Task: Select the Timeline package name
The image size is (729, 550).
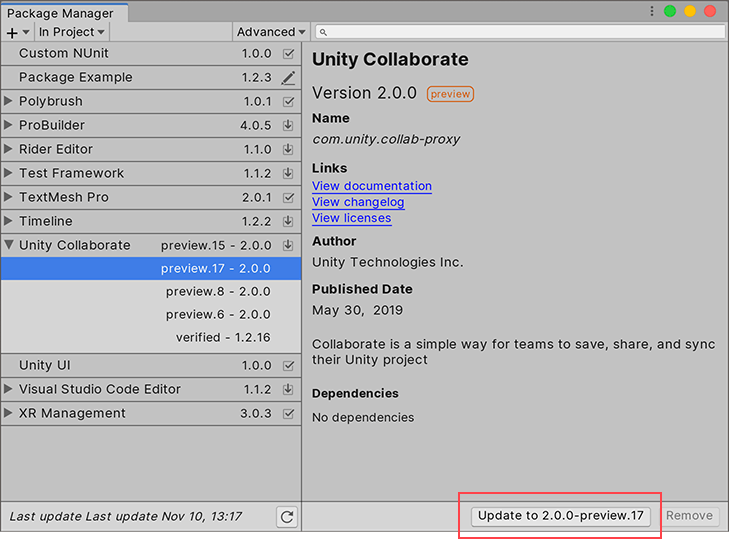Action: pyautogui.click(x=46, y=221)
